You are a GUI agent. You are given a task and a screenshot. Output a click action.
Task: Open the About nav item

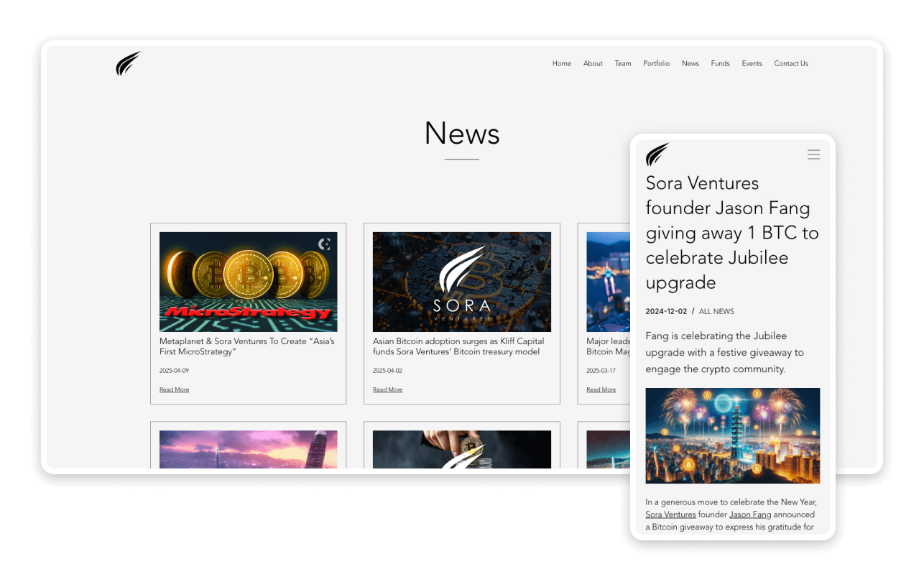click(593, 64)
